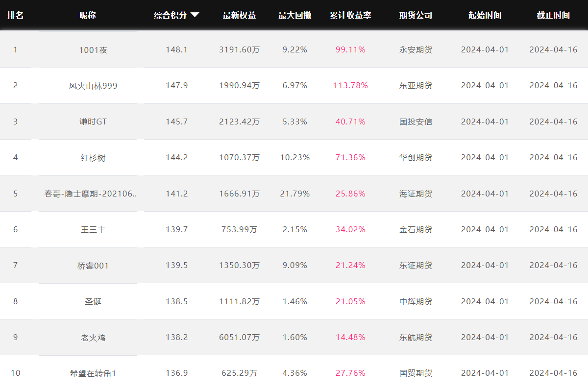Open trader 红杉树 profile
The image size is (588, 391).
[x=93, y=158]
